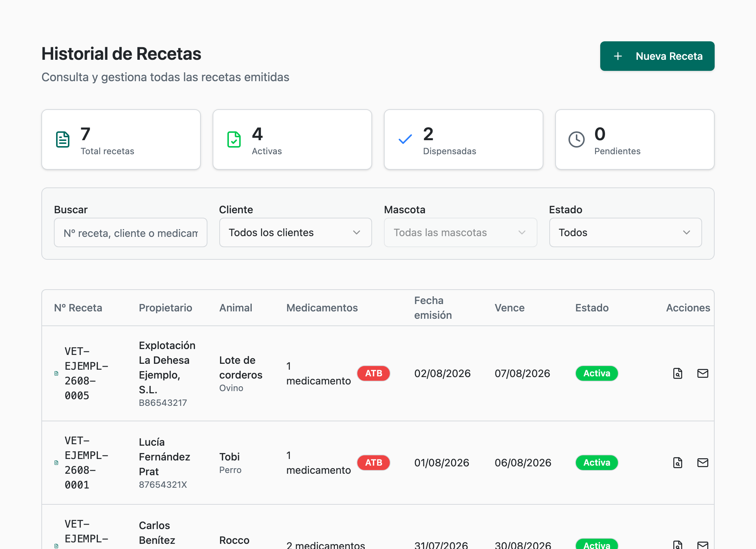View PDF for recipe 2608-0005

click(x=678, y=373)
